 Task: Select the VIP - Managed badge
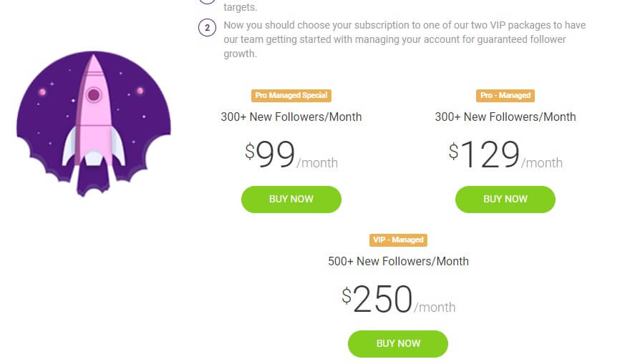point(398,240)
